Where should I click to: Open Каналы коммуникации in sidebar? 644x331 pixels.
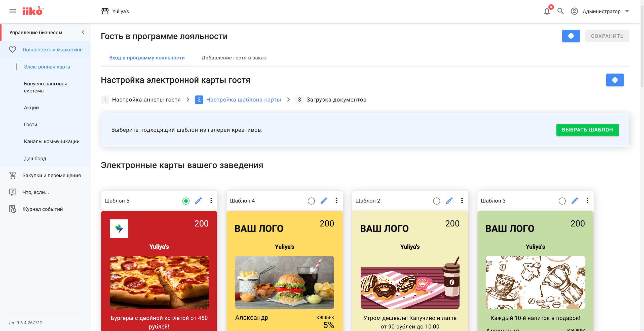point(52,141)
